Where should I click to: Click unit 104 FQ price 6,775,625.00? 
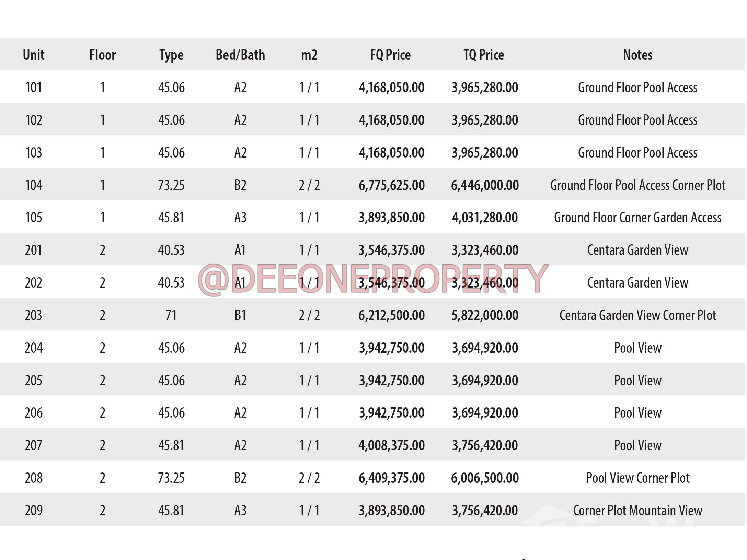pyautogui.click(x=391, y=185)
